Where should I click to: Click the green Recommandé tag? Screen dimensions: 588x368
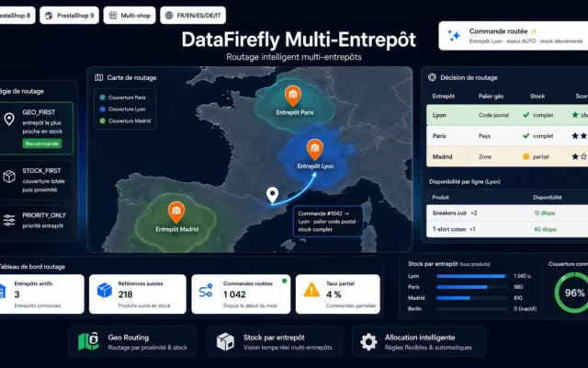[42, 144]
